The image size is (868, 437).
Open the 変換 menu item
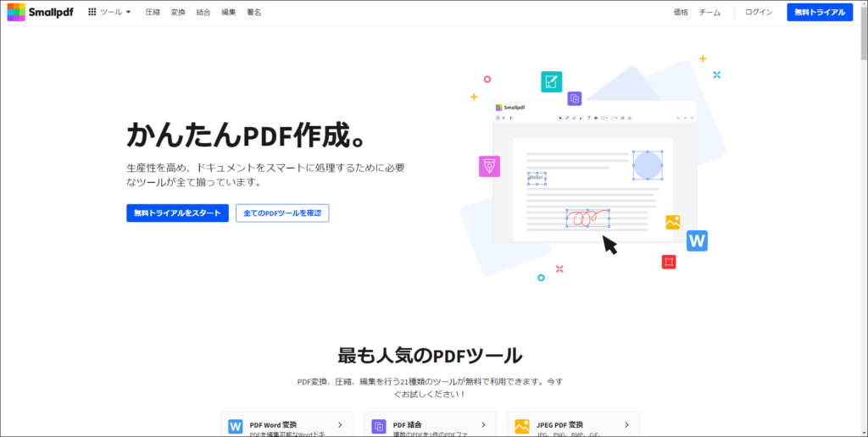coord(178,12)
